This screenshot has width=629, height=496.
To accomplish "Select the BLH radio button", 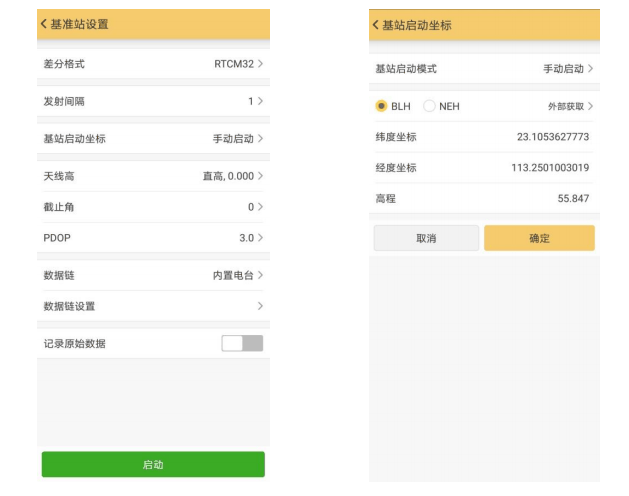I will [381, 106].
